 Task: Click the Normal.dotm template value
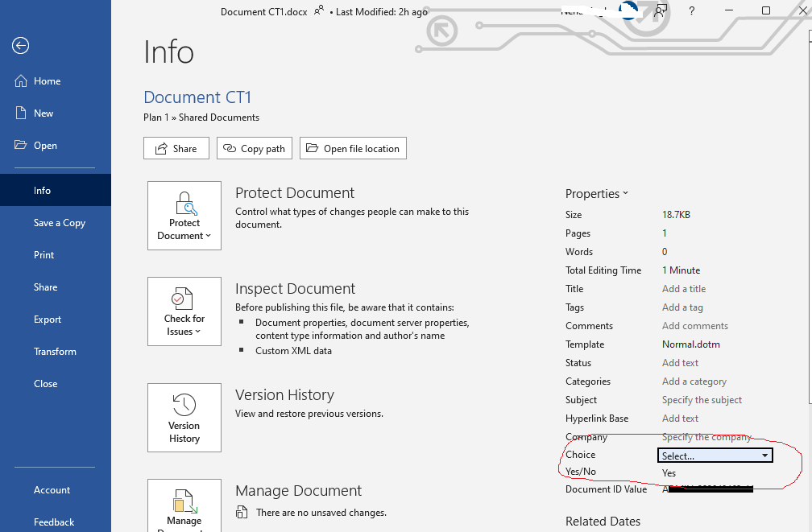pos(691,344)
